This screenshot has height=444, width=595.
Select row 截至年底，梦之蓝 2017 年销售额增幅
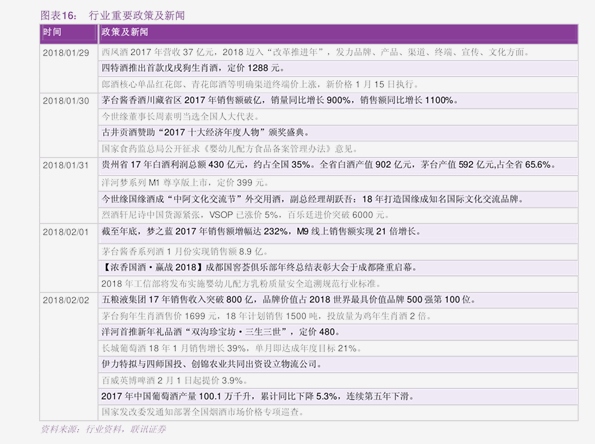point(338,233)
